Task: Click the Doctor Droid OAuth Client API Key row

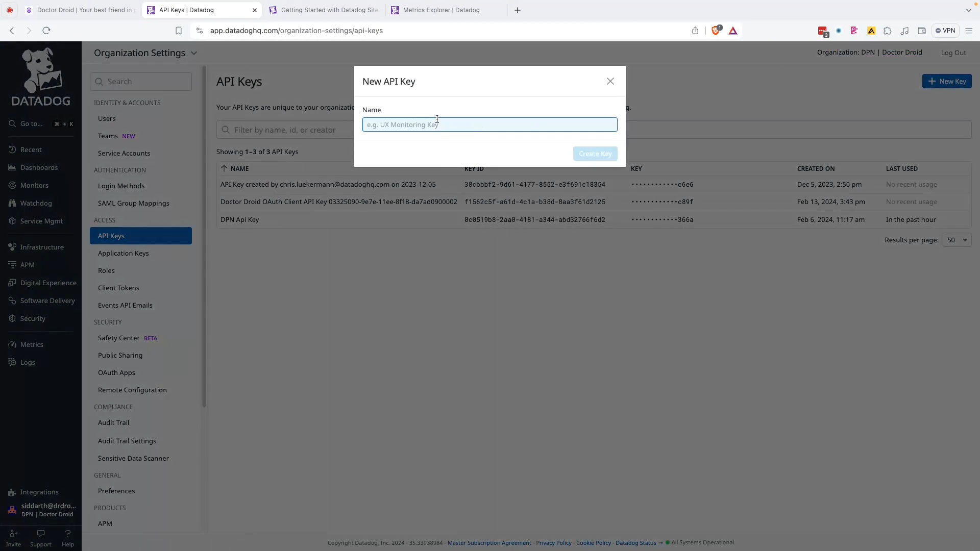Action: pyautogui.click(x=594, y=202)
